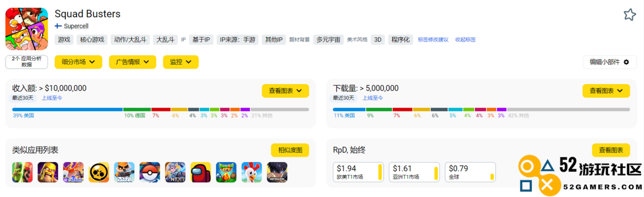Viewport: 644px width, 197px height.
Task: Select the 程序化 tag
Action: pyautogui.click(x=400, y=40)
